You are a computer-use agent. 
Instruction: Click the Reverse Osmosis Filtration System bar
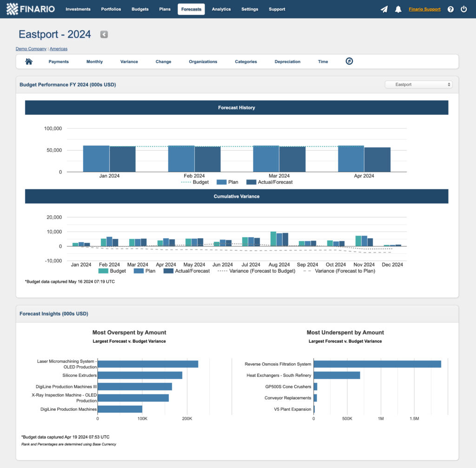(377, 364)
